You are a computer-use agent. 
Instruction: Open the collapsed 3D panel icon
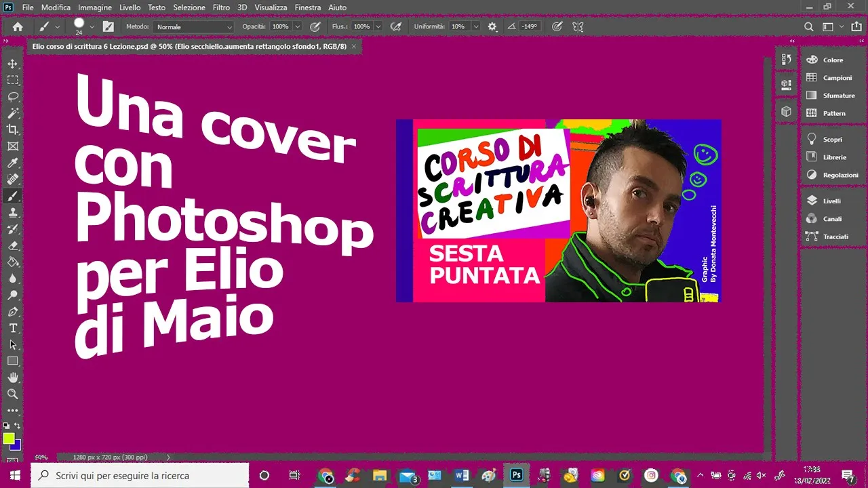787,110
